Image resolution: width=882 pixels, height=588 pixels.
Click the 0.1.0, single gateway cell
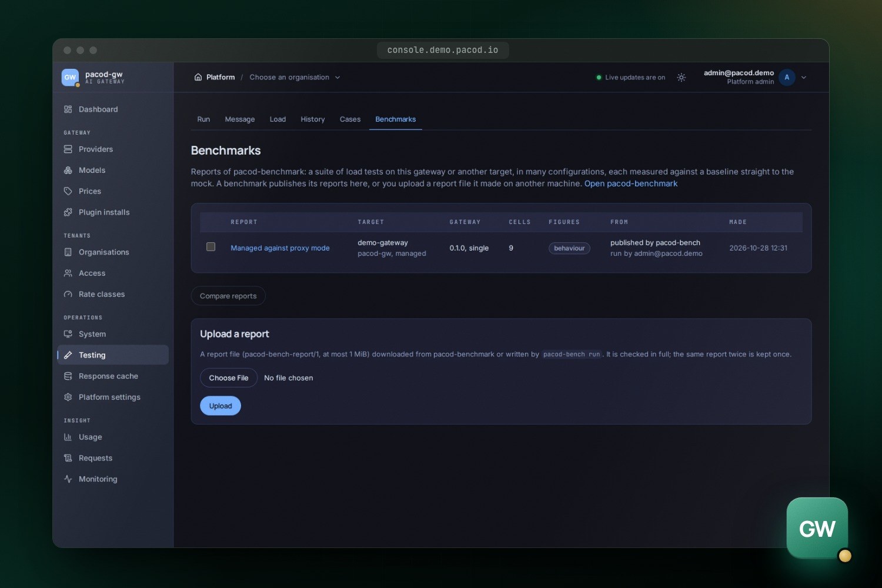tap(469, 248)
